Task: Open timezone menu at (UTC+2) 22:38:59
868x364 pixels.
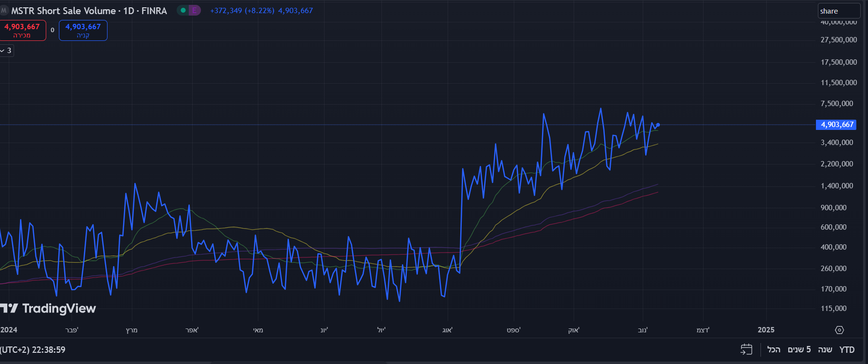Action: [33, 350]
